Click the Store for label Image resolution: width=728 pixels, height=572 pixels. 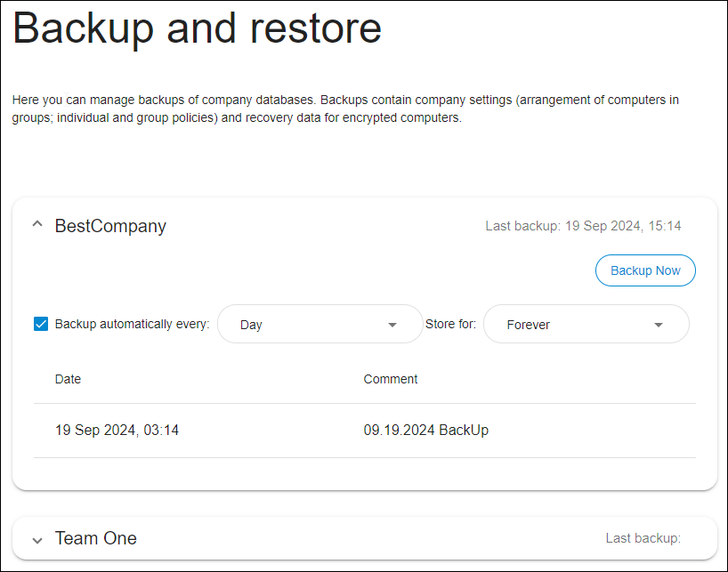click(x=451, y=324)
